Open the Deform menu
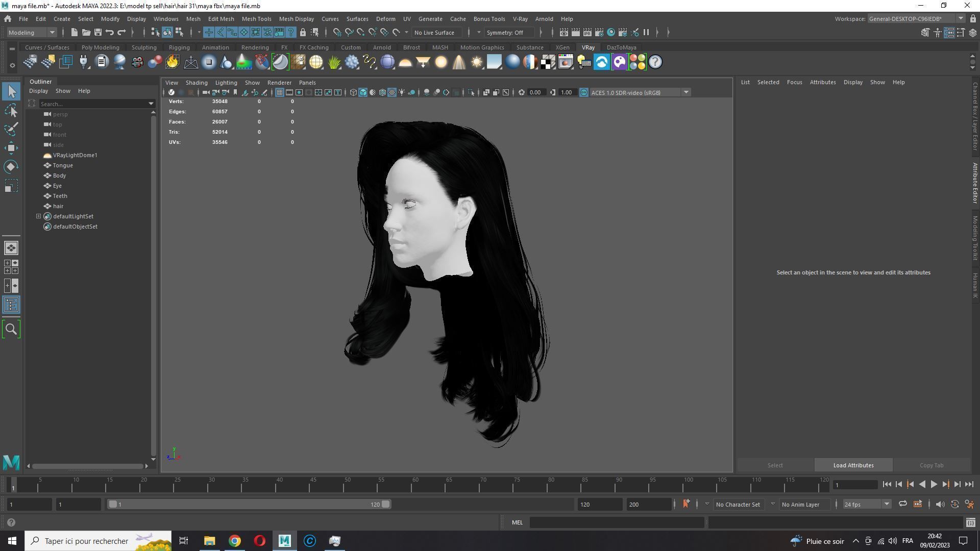Viewport: 980px width, 551px height. click(385, 18)
